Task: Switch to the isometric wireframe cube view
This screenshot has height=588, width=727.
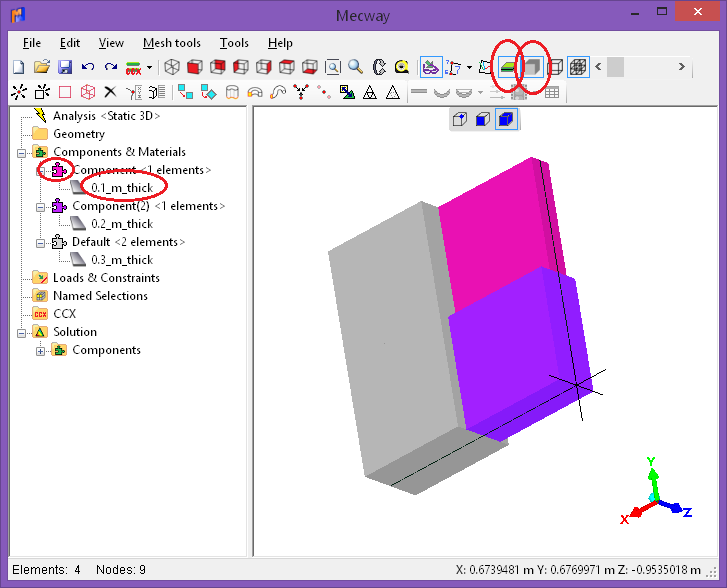Action: point(172,67)
